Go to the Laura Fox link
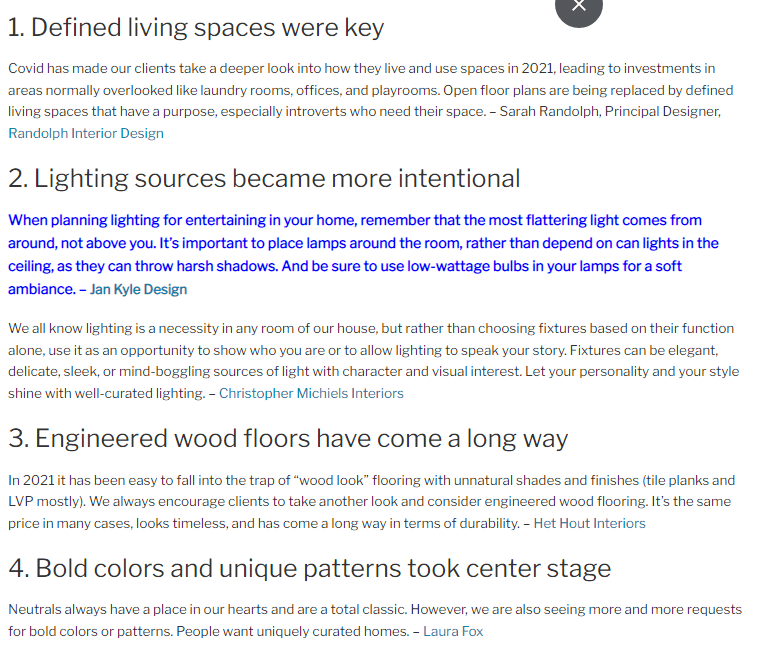Image resolution: width=761 pixels, height=661 pixels. (x=453, y=632)
